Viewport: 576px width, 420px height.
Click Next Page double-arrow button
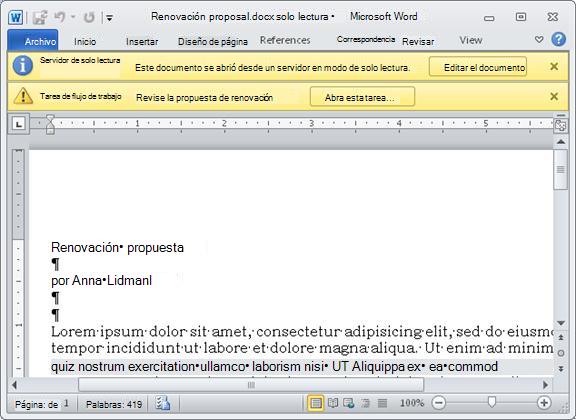tap(561, 368)
